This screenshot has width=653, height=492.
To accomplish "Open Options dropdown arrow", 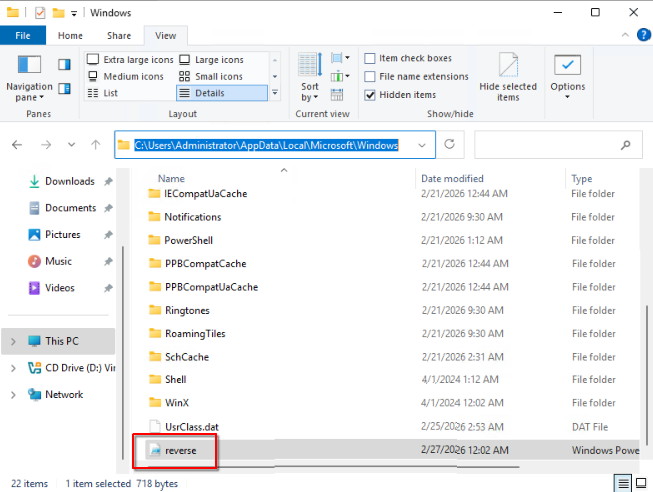I will coord(567,97).
